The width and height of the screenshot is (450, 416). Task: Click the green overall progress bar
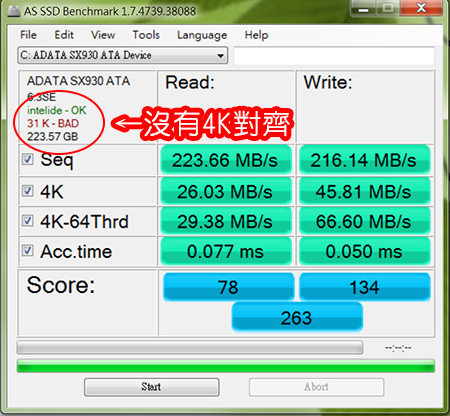coord(226,366)
